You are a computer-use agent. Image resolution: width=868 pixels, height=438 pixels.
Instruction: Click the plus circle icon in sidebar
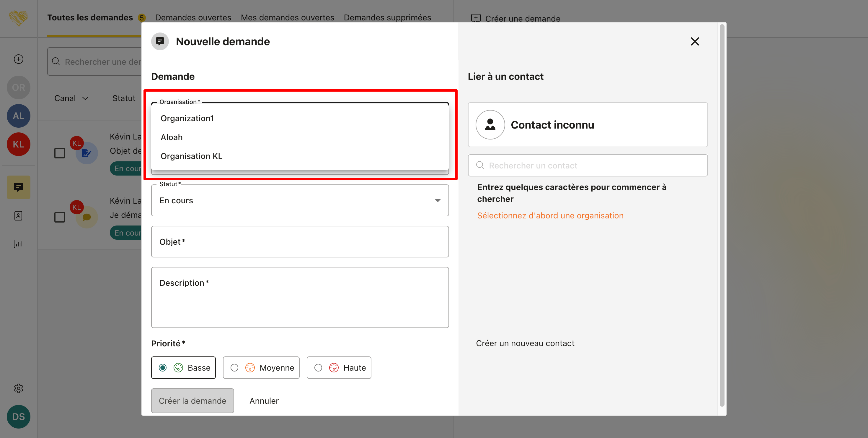point(19,59)
